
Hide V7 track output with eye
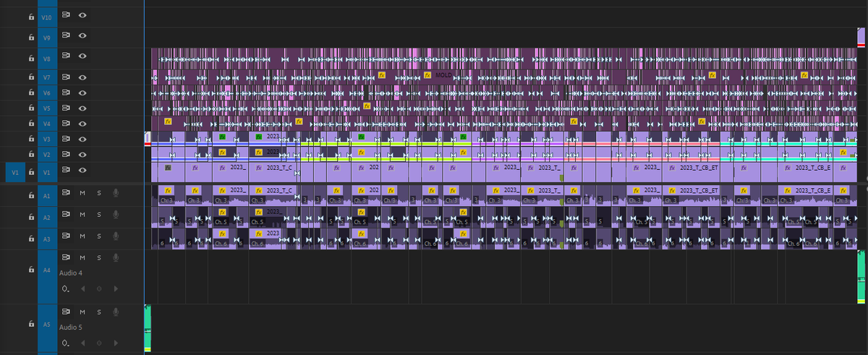(x=83, y=77)
